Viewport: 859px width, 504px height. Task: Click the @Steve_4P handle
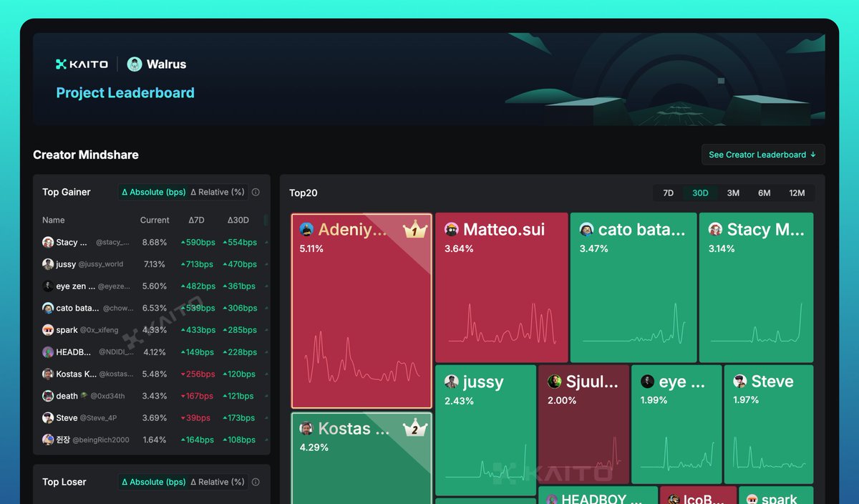(98, 418)
